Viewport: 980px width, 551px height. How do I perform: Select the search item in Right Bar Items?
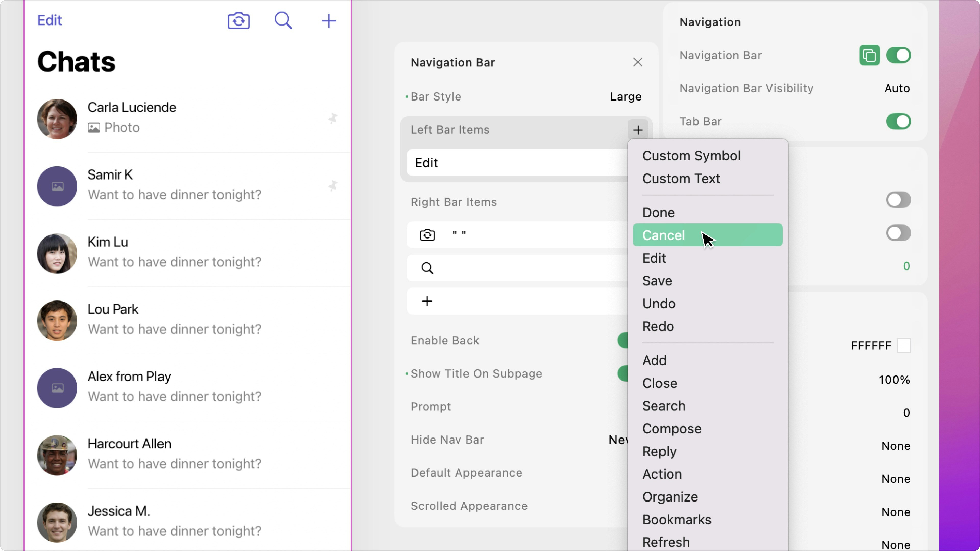[x=427, y=268]
